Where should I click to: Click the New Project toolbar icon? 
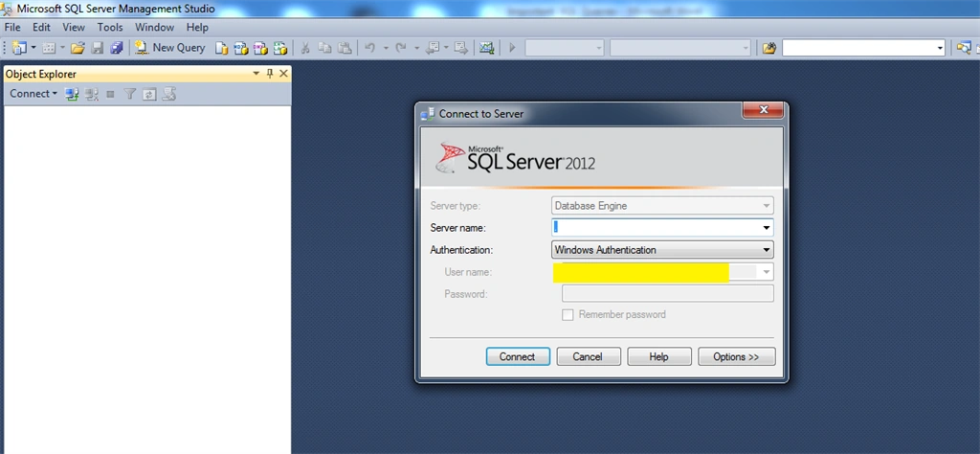(x=19, y=48)
